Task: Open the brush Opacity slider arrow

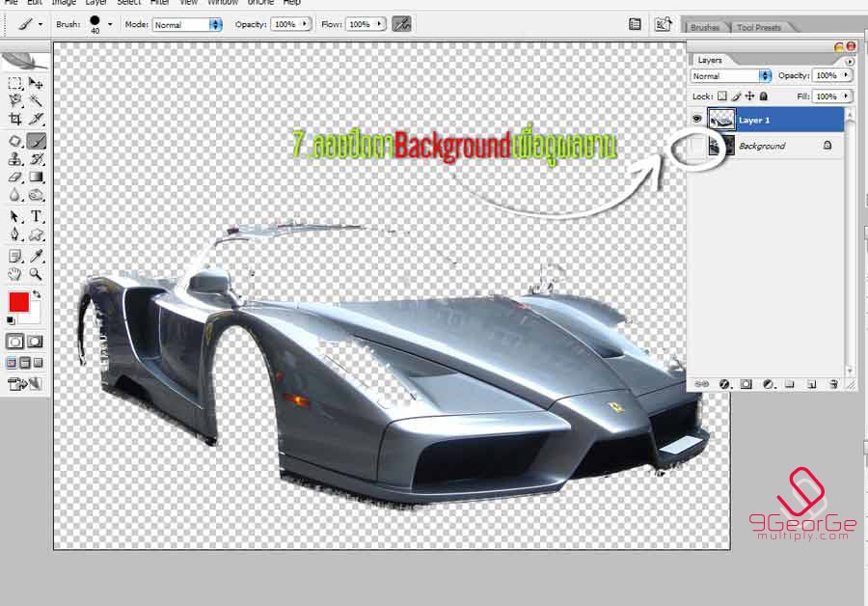Action: (305, 24)
